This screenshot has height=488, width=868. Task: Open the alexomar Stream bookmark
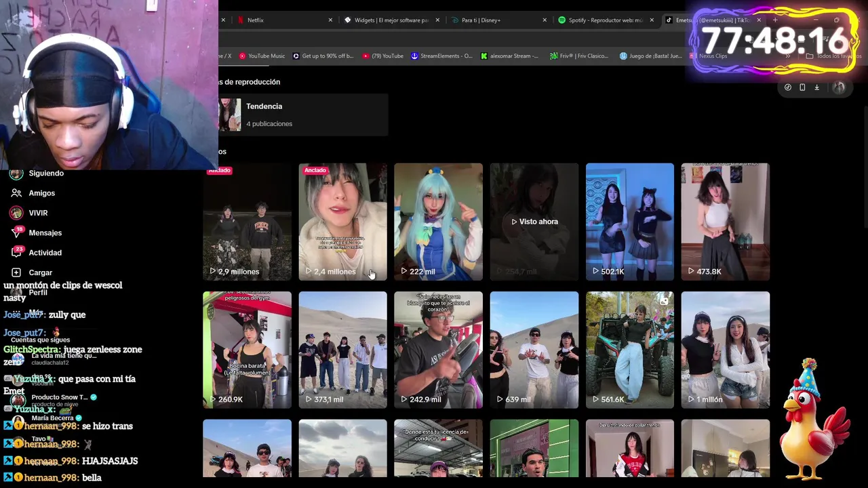pos(509,56)
